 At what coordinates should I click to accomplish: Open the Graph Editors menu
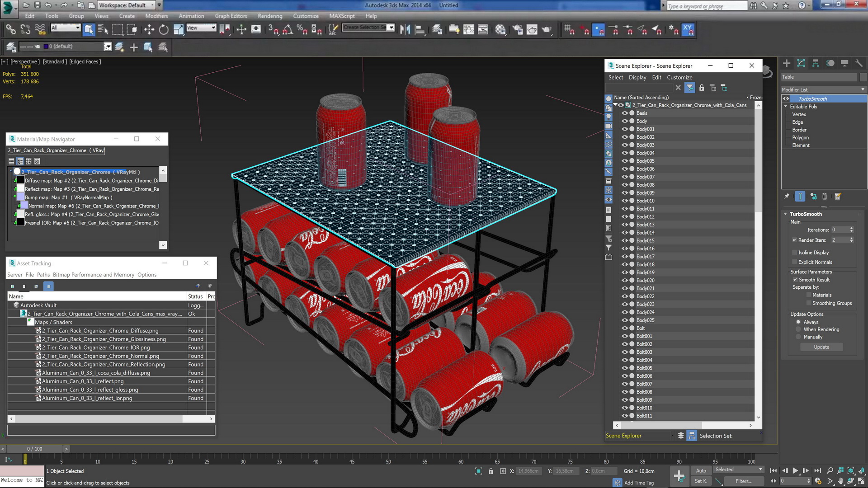click(231, 16)
